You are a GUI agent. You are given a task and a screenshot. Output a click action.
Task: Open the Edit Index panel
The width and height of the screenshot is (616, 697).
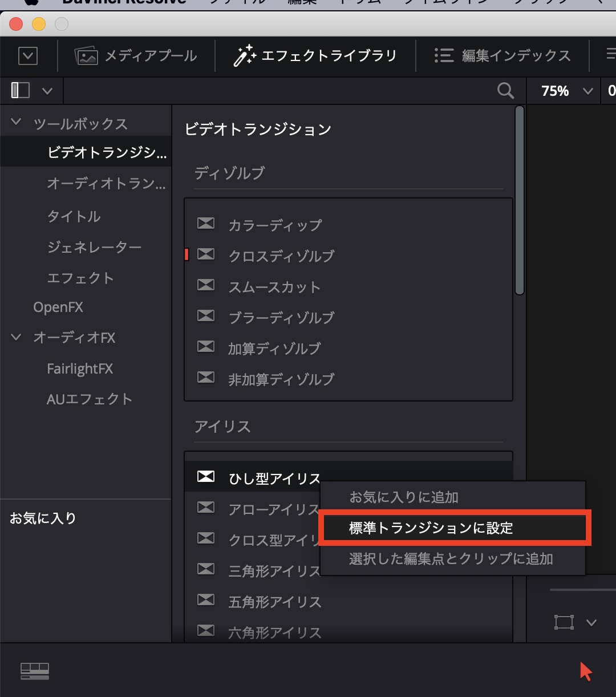tap(502, 55)
